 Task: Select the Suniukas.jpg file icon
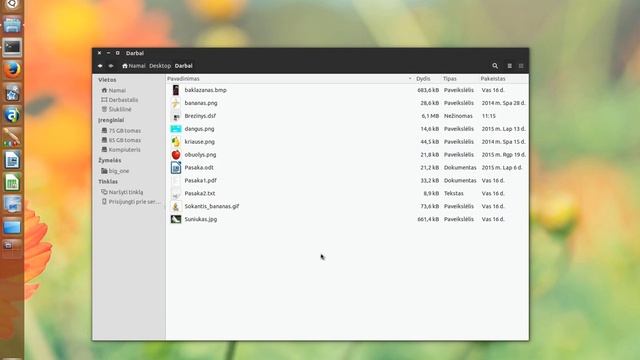(x=176, y=219)
